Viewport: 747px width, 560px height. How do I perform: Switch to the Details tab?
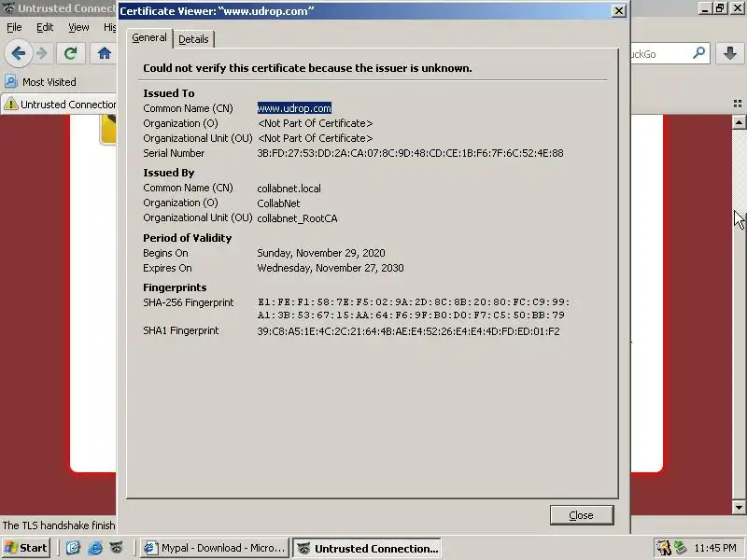(193, 39)
